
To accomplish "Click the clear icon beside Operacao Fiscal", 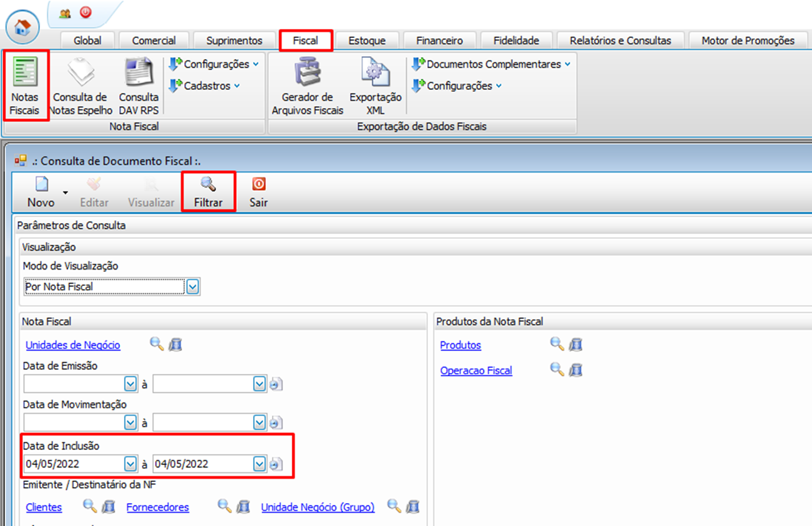I will click(576, 369).
